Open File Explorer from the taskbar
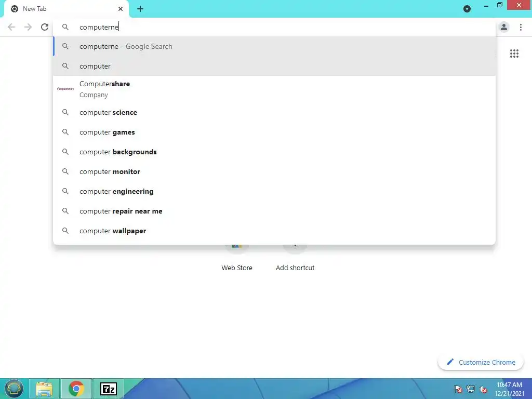Viewport: 532px width, 399px height. (44, 389)
